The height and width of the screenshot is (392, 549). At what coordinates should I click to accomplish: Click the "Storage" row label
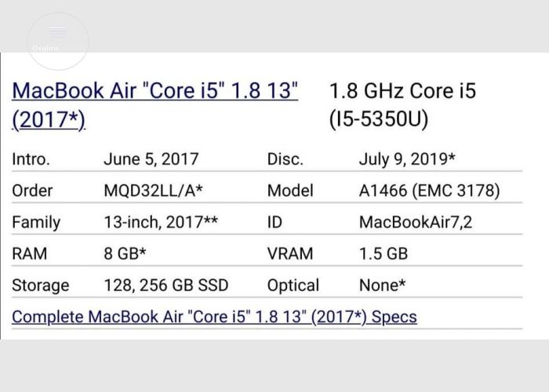pos(41,285)
